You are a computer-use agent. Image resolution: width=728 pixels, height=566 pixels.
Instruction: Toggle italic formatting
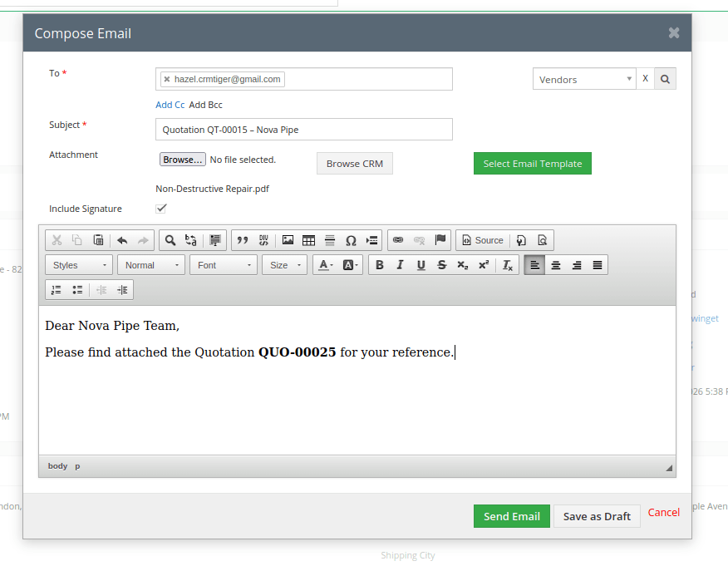point(400,265)
